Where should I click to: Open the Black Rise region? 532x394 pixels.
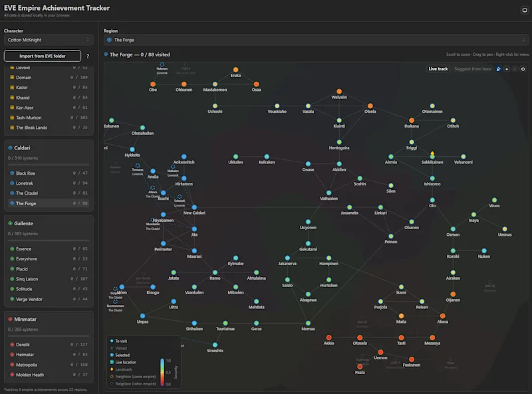click(49, 173)
